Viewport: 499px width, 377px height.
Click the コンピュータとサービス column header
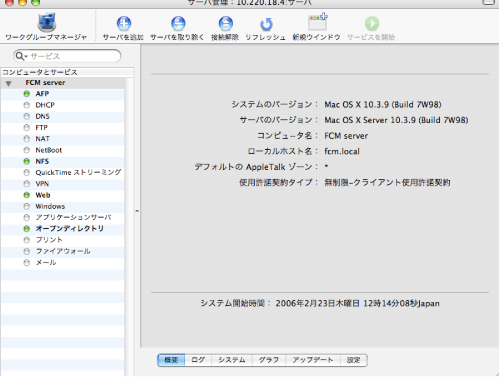coord(67,72)
